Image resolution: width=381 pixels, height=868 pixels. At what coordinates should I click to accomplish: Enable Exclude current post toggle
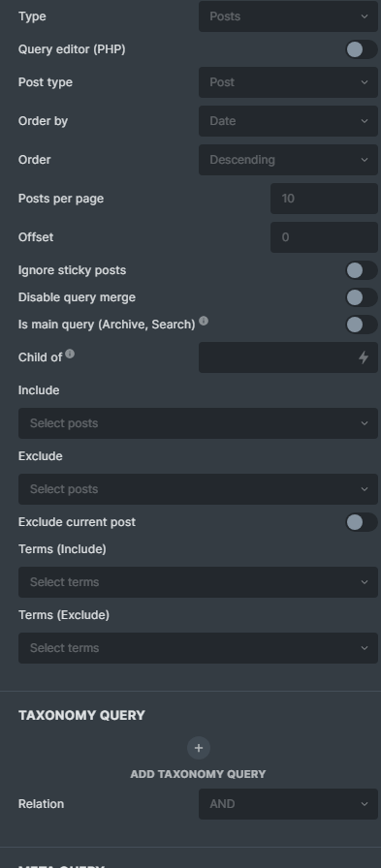(x=362, y=522)
